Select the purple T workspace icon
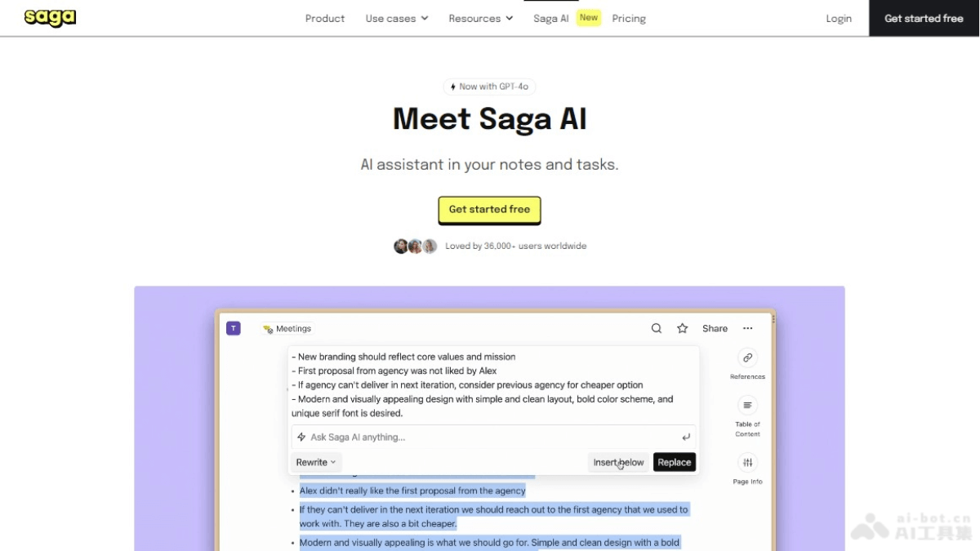980x551 pixels. coord(233,327)
